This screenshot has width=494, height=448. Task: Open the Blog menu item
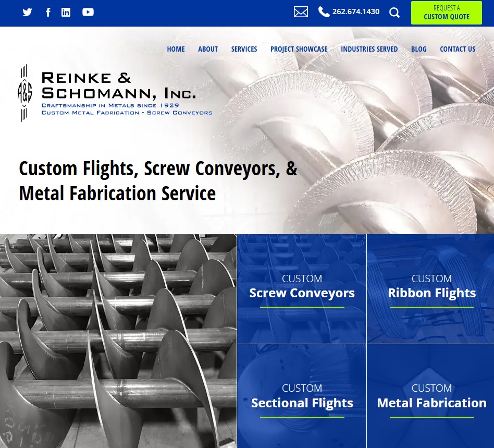tap(419, 49)
